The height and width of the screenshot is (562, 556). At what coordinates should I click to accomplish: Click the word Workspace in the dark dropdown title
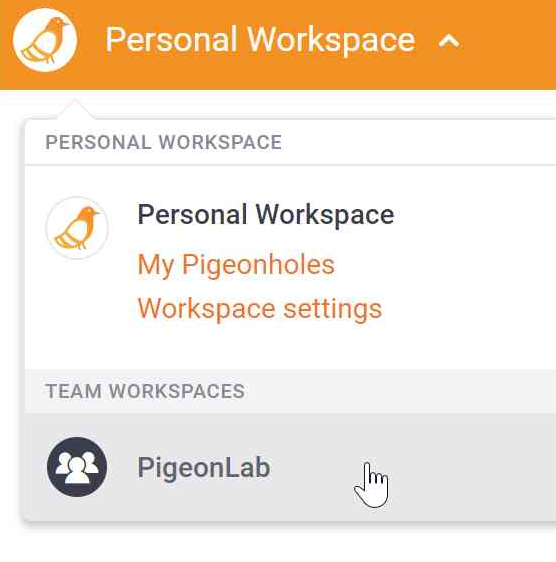[325, 215]
